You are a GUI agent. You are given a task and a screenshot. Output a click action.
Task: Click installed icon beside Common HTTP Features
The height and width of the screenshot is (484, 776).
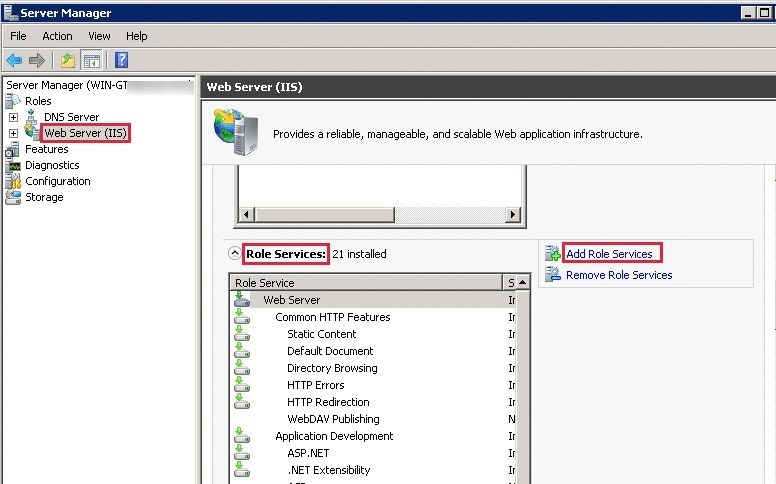pos(242,317)
